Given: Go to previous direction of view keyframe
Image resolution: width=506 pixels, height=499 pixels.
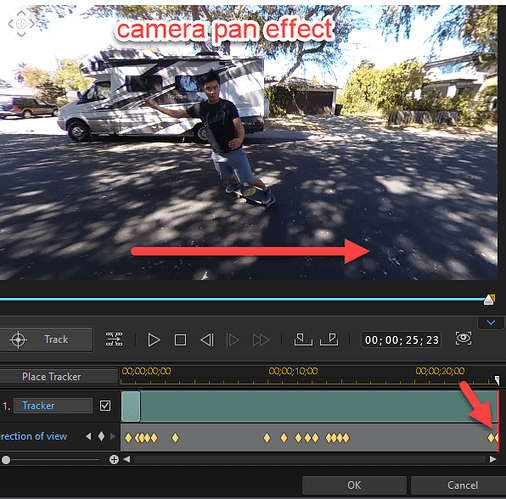Looking at the screenshot, I should point(88,436).
